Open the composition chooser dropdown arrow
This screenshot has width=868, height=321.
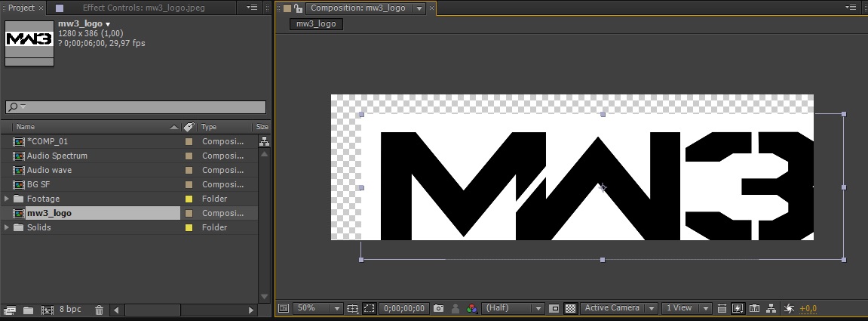pyautogui.click(x=419, y=8)
